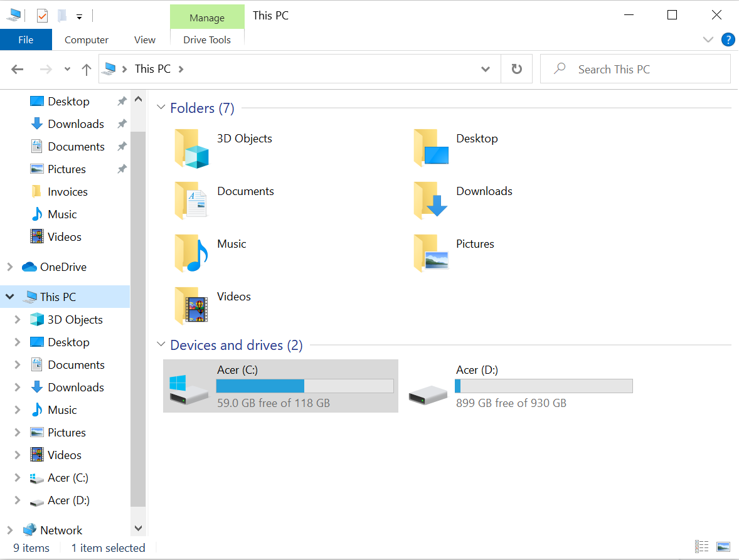Open the Music folder from the main pane
Viewport: 739px width, 560px height.
[231, 244]
